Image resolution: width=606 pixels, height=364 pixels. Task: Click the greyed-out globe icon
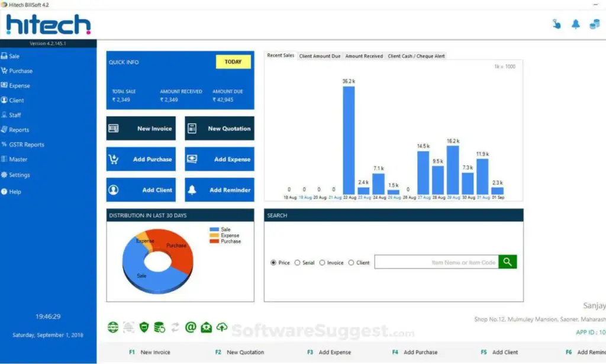pyautogui.click(x=128, y=327)
